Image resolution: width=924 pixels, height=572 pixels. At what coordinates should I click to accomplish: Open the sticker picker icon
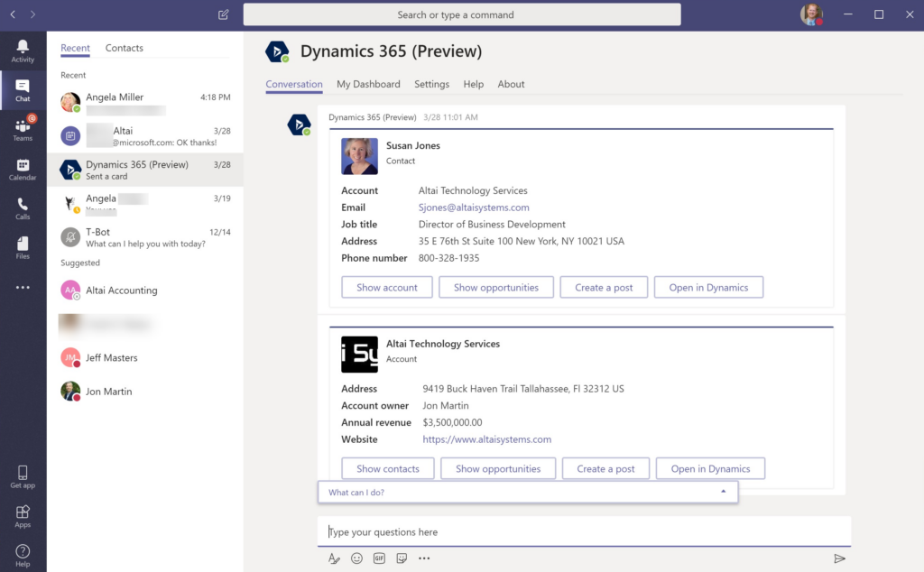click(x=402, y=558)
